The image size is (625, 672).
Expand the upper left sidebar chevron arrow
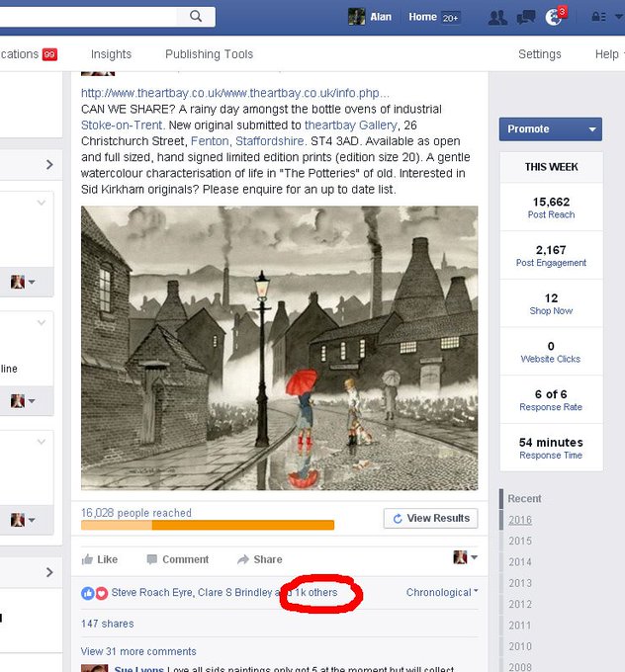[x=49, y=165]
